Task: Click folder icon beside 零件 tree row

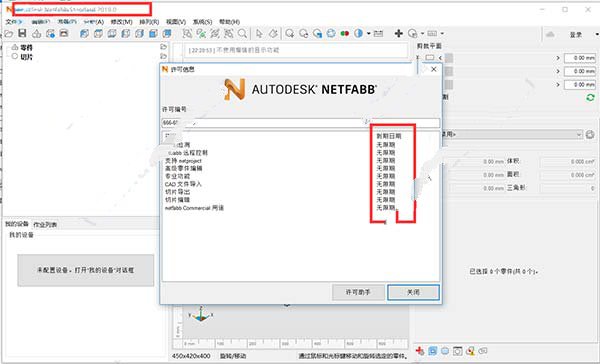Action: click(163, 47)
